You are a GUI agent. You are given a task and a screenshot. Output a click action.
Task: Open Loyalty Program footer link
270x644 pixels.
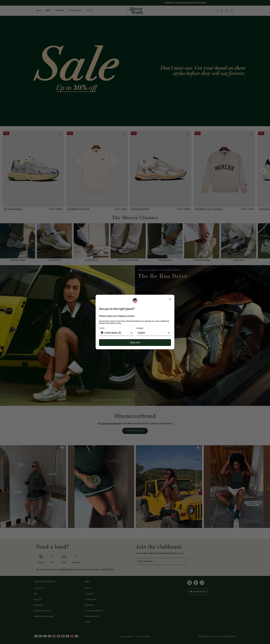click(42, 611)
